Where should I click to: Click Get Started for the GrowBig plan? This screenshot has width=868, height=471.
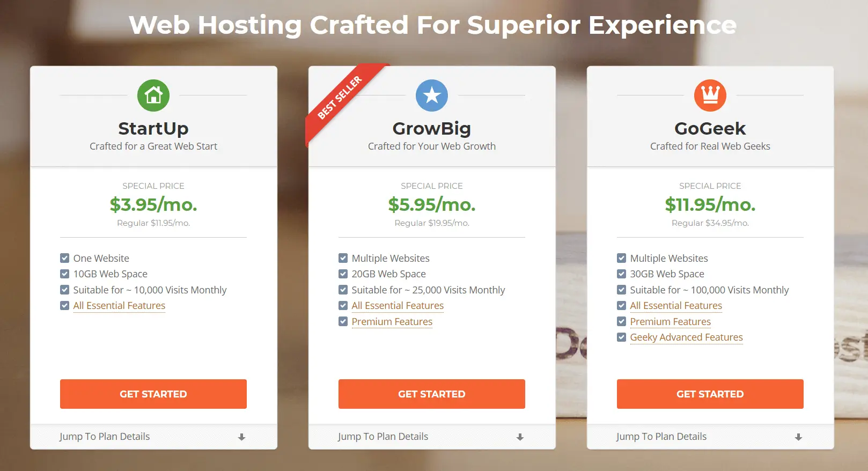click(x=432, y=394)
